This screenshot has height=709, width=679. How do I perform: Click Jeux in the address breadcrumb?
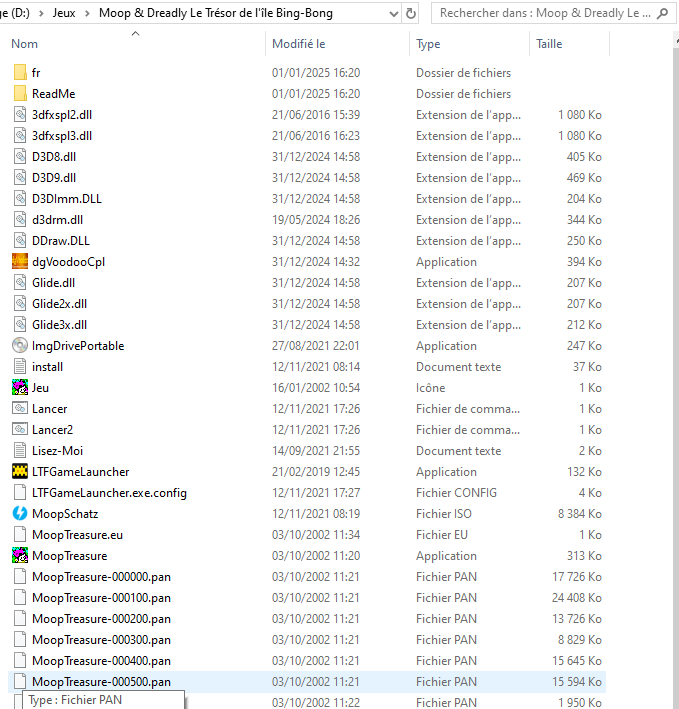64,13
